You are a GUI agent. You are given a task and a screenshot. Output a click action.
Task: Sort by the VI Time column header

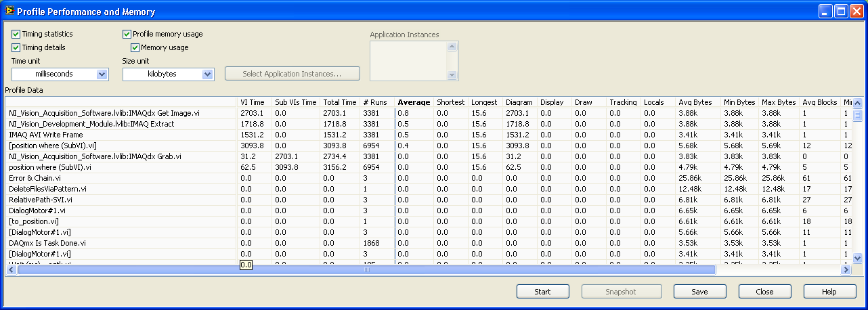[x=253, y=102]
